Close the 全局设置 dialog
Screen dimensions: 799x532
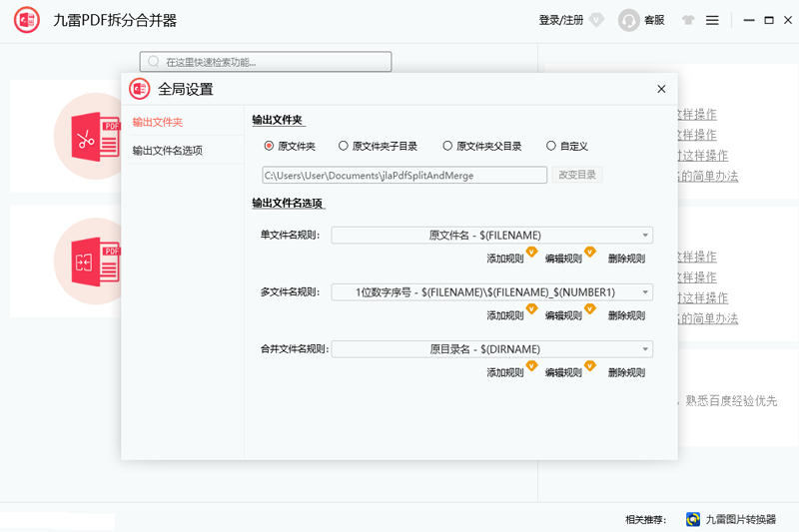[661, 89]
